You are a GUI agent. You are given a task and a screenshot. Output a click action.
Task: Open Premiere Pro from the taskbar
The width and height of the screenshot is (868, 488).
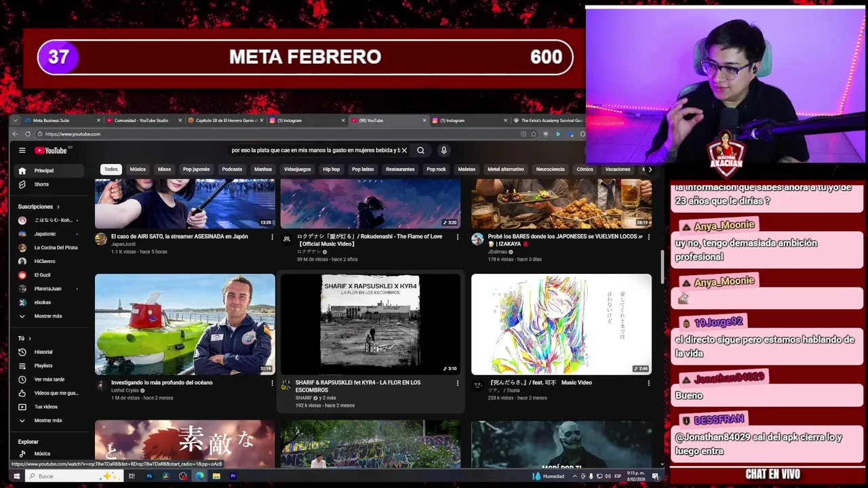click(x=233, y=476)
